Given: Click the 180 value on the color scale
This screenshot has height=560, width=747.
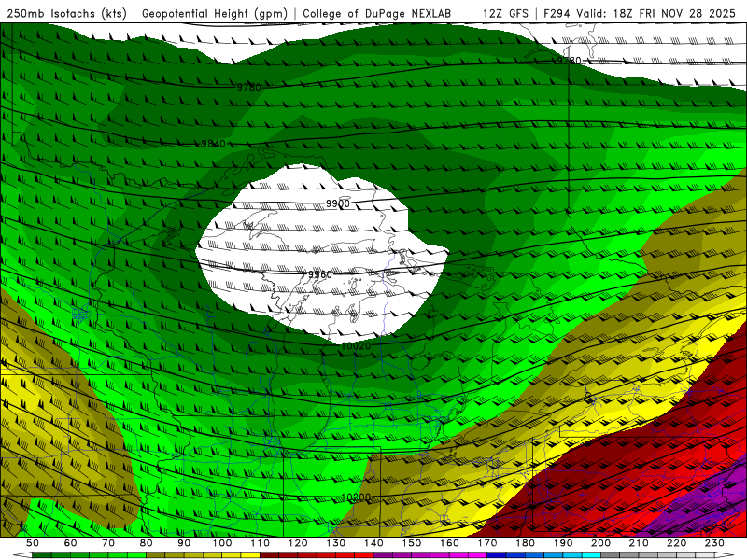Looking at the screenshot, I should 525,543.
